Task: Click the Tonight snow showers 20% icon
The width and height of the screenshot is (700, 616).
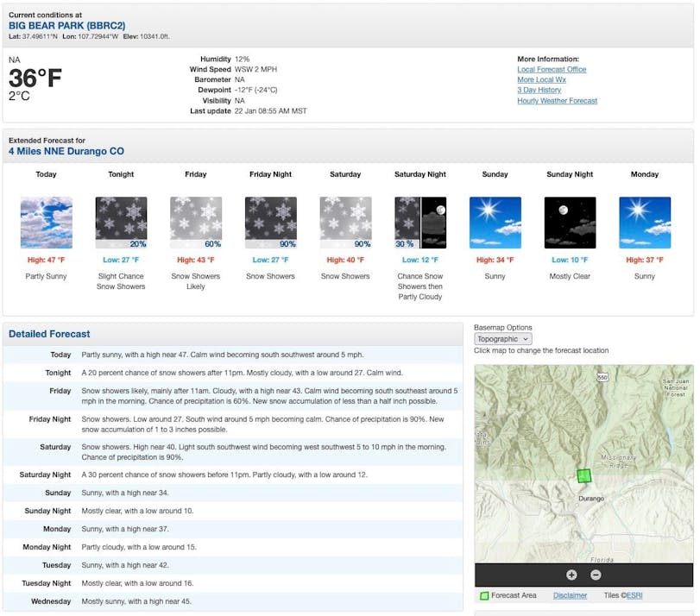Action: tap(121, 223)
